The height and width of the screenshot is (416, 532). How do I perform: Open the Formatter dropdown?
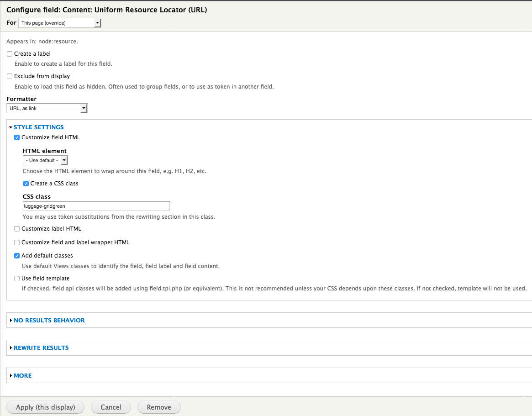pyautogui.click(x=47, y=108)
